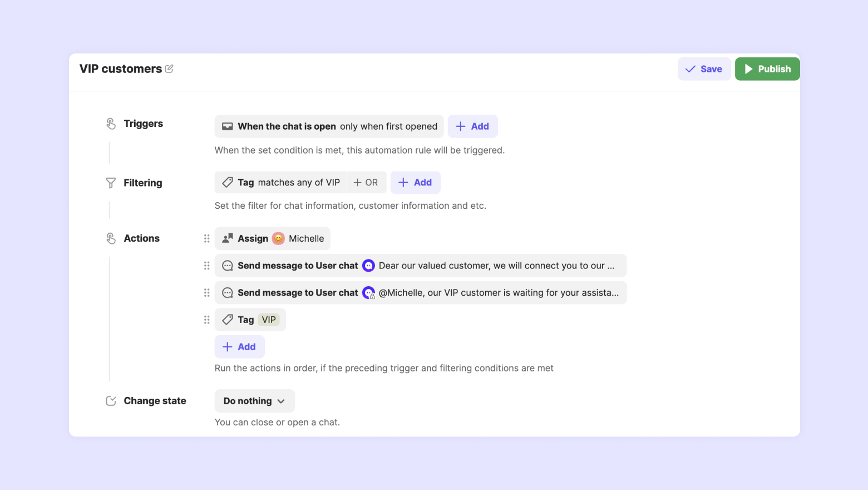Open the chat is open trigger chip
This screenshot has height=490, width=868.
329,126
